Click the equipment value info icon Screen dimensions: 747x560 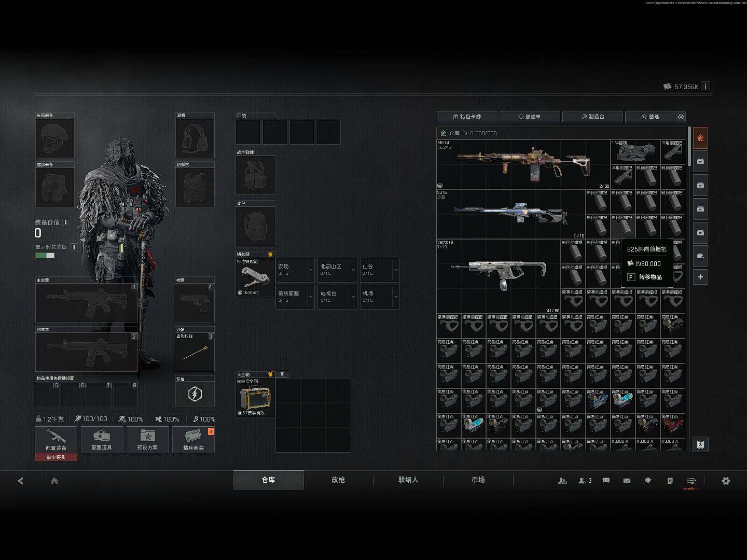(x=66, y=222)
